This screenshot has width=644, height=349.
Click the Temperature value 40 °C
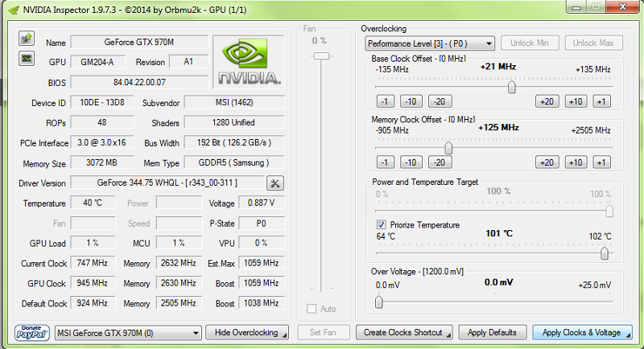point(93,203)
